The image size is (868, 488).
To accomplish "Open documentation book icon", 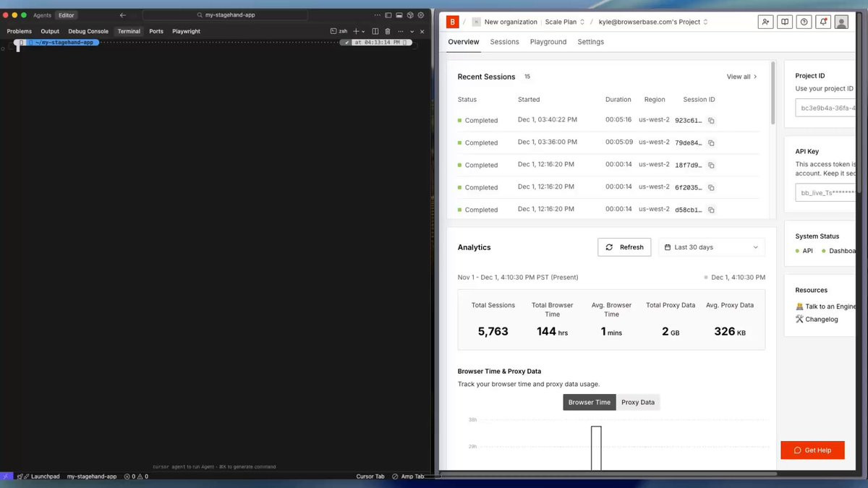I will [785, 22].
